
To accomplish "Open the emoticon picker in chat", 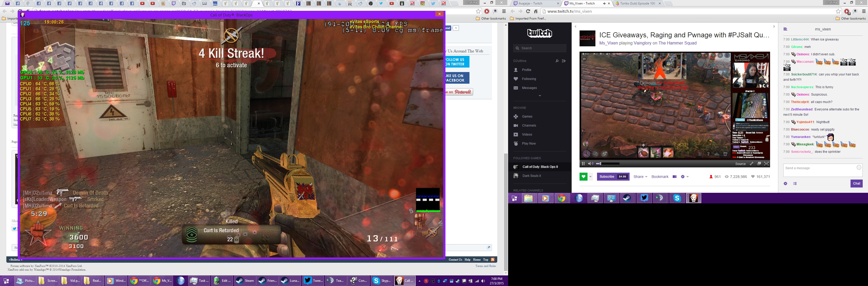I will (x=859, y=167).
